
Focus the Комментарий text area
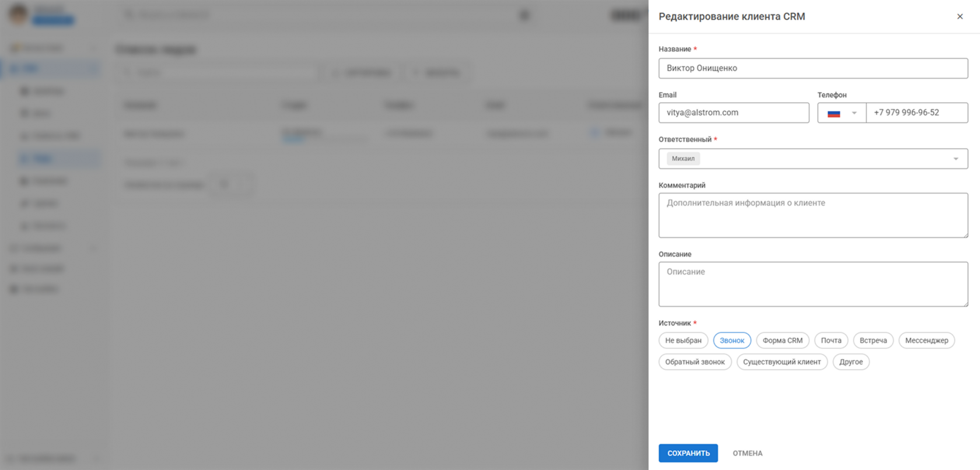813,215
